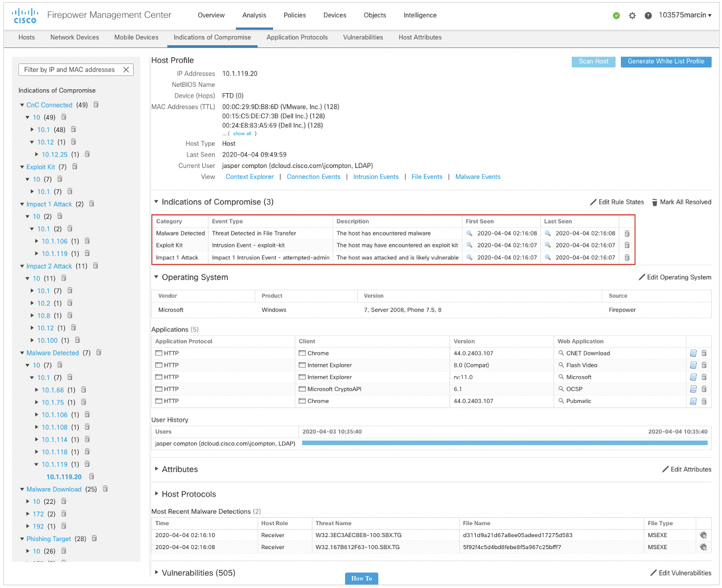The height and width of the screenshot is (588, 722).
Task: Click magnifier icon beside Exploit Kit first seen
Action: click(x=470, y=245)
